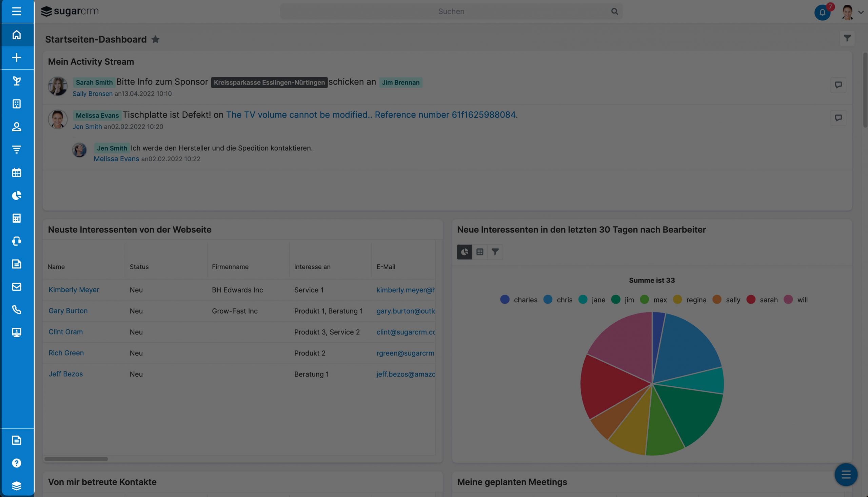The height and width of the screenshot is (497, 868).
Task: Click the plus quick-create icon
Action: (16, 58)
